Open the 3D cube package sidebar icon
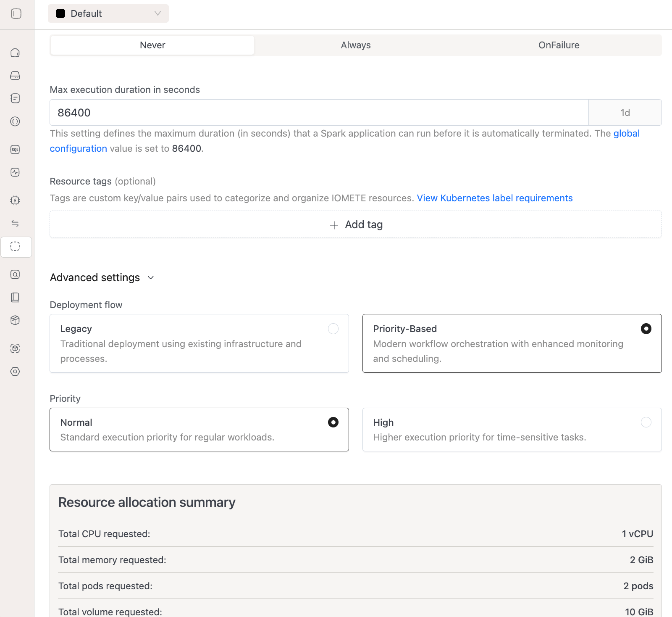This screenshot has height=617, width=672. click(15, 320)
